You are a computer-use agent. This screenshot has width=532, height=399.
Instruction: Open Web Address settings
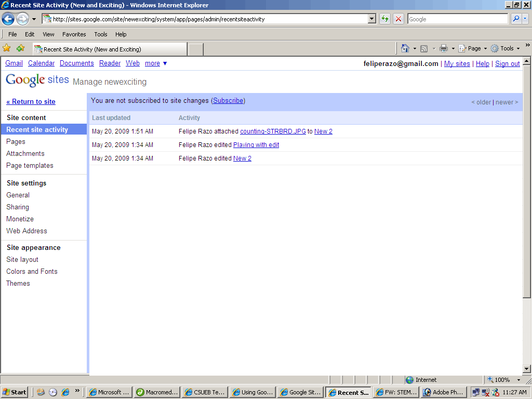coord(26,231)
